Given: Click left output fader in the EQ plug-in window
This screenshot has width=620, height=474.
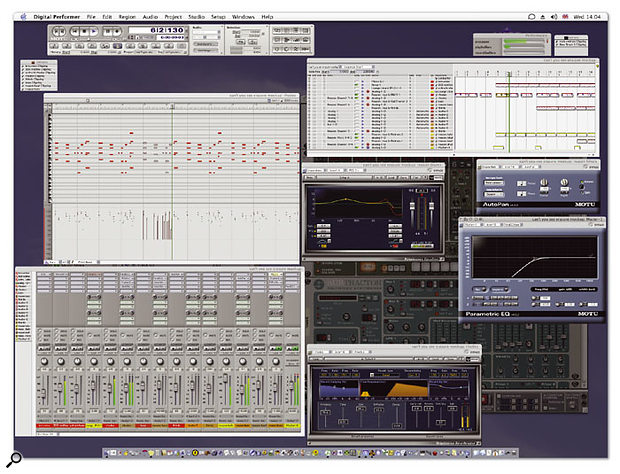Looking at the screenshot, I should (412, 206).
